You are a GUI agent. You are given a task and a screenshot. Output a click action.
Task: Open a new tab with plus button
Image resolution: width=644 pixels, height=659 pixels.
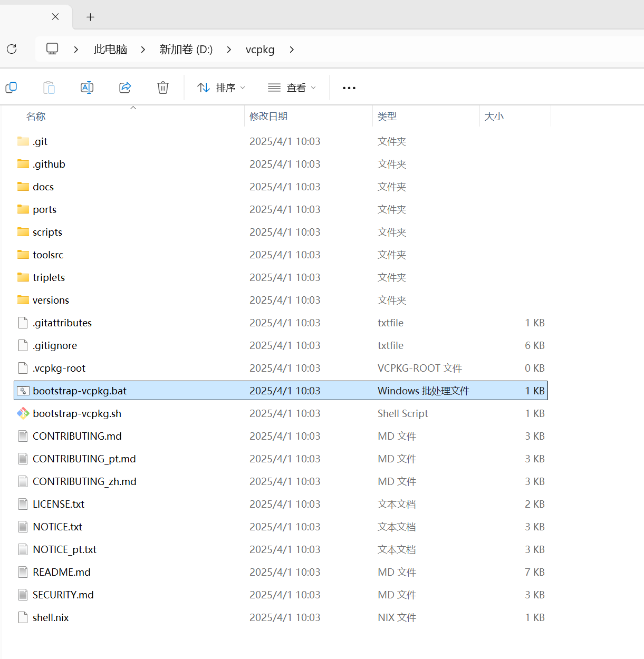91,17
